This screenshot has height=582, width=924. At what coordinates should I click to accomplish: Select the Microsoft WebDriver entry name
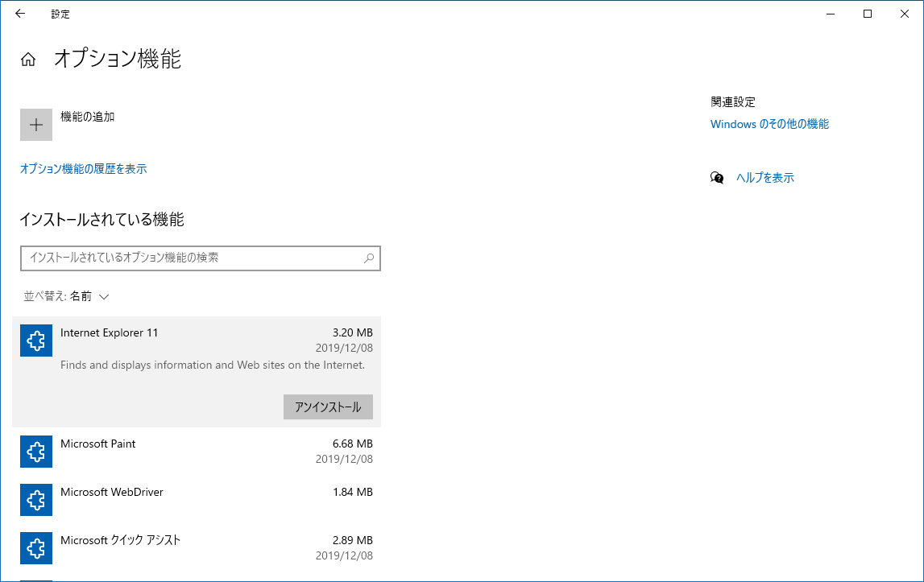[x=112, y=492]
